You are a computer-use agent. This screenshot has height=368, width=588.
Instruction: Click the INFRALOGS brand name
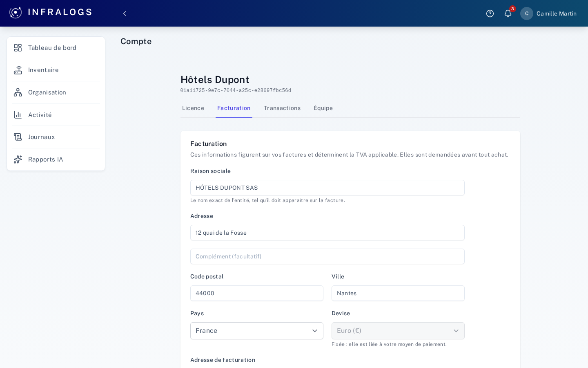point(60,12)
